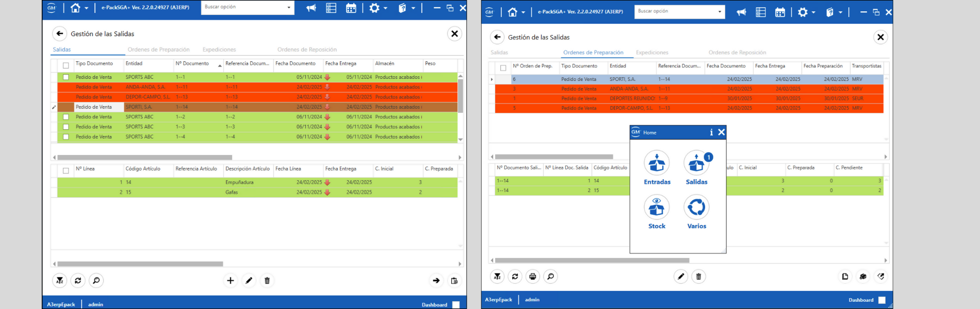The height and width of the screenshot is (309, 980).
Task: Switch to Ordenes de Preparación tab in left window
Action: 158,49
